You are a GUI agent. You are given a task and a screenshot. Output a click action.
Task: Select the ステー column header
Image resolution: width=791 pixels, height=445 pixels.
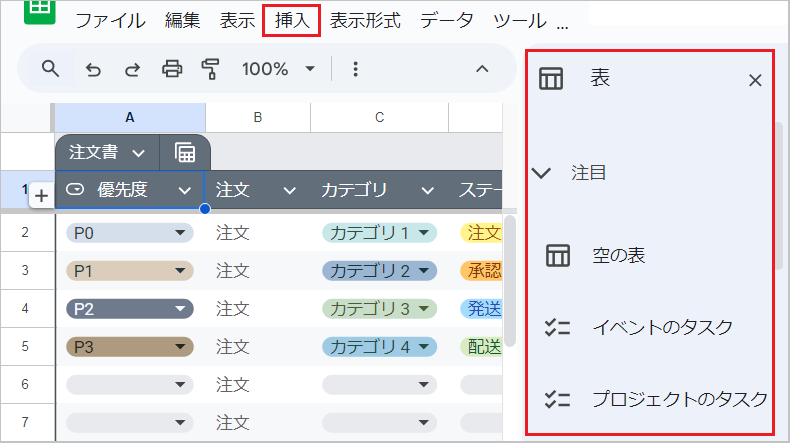[480, 190]
